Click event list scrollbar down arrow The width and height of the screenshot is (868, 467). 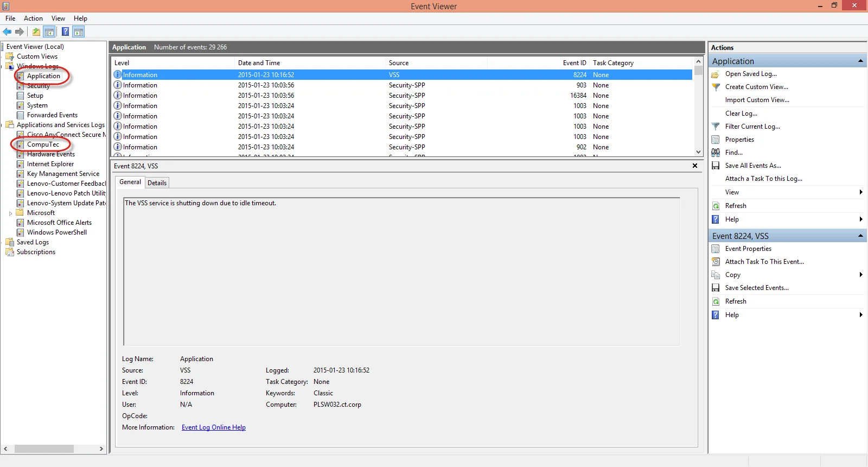698,152
